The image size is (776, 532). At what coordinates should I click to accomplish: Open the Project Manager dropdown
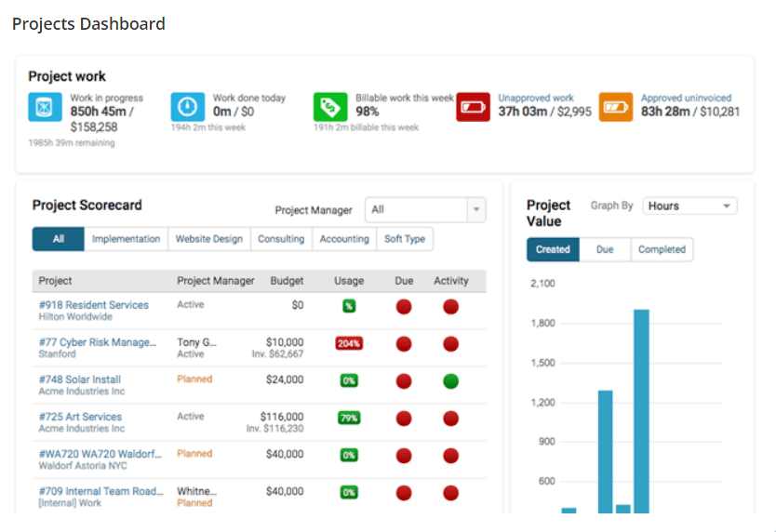pyautogui.click(x=425, y=210)
